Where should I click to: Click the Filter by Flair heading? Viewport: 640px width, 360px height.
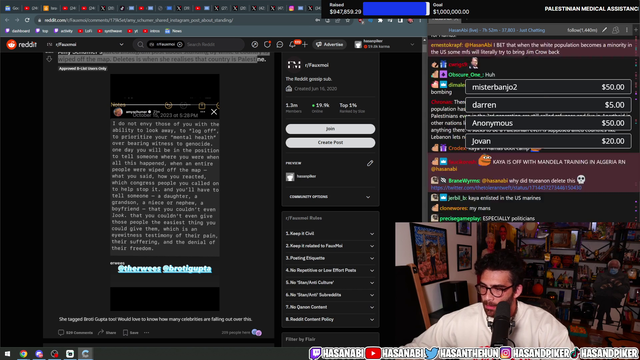[x=300, y=339]
